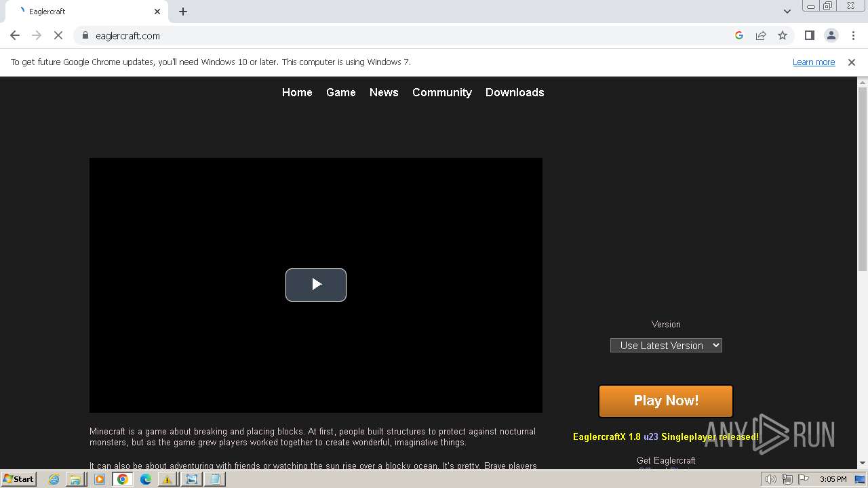Open the Chrome profile avatar menu

(831, 35)
